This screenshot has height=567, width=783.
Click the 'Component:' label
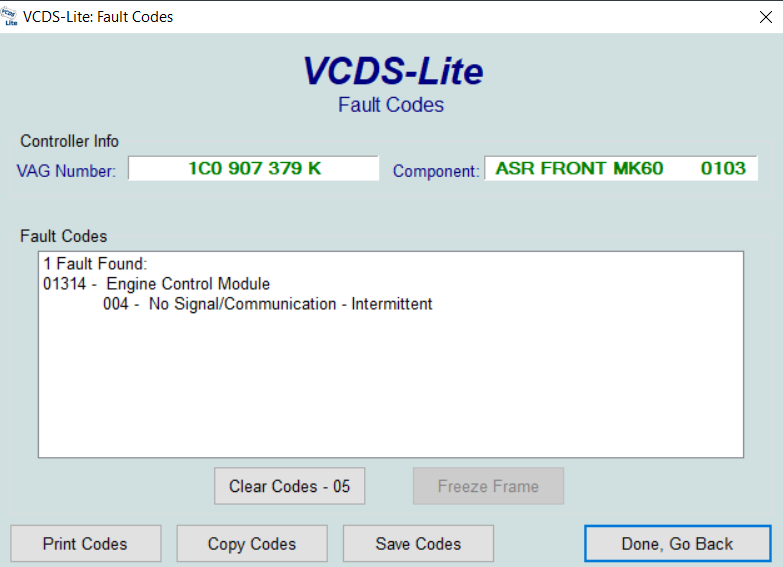tap(436, 171)
